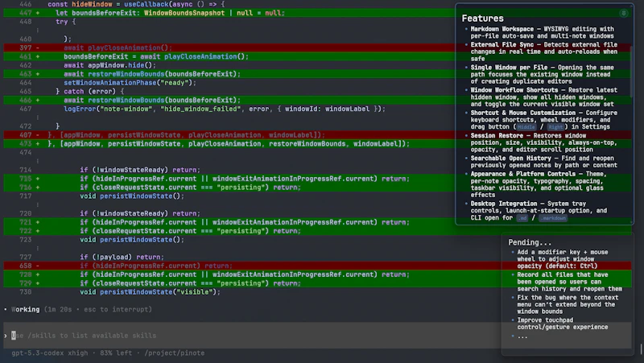Click the 'Single Window per File' feature bullet
The image size is (644, 363).
point(542,74)
